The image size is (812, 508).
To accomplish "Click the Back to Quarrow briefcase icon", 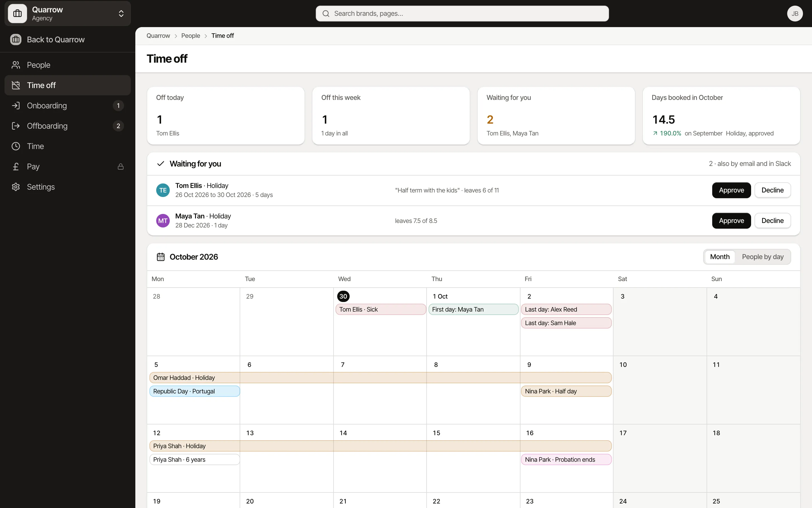I will (16, 40).
